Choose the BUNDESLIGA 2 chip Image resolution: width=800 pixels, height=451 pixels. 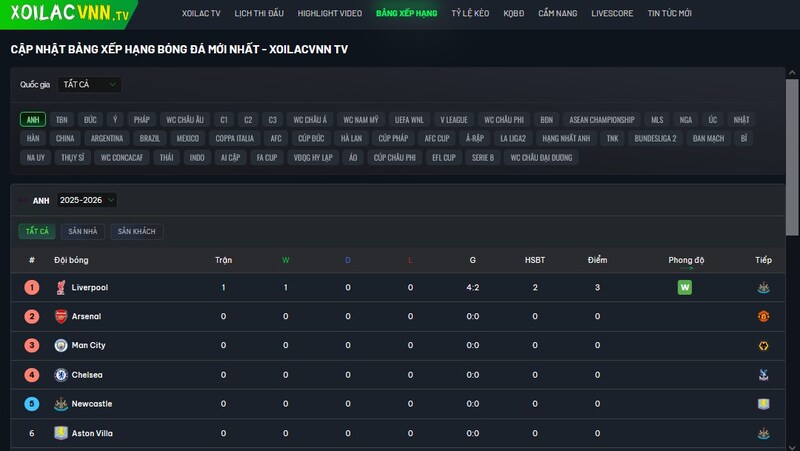tap(655, 138)
